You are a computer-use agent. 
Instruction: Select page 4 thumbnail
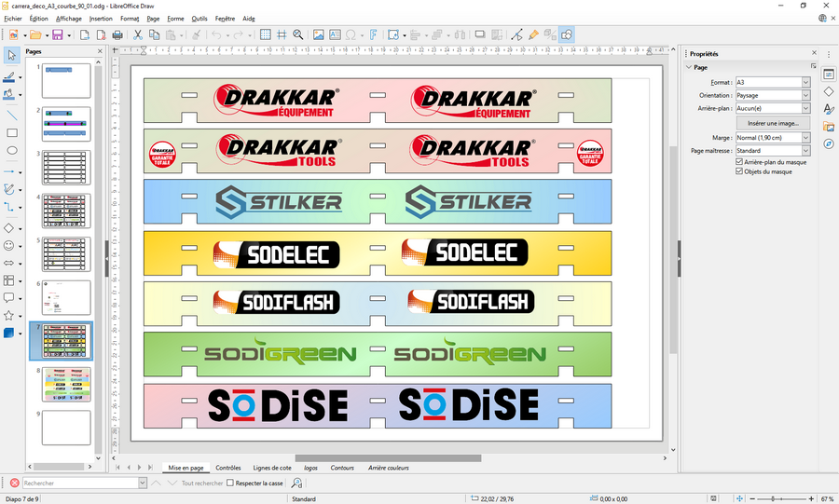(66, 211)
